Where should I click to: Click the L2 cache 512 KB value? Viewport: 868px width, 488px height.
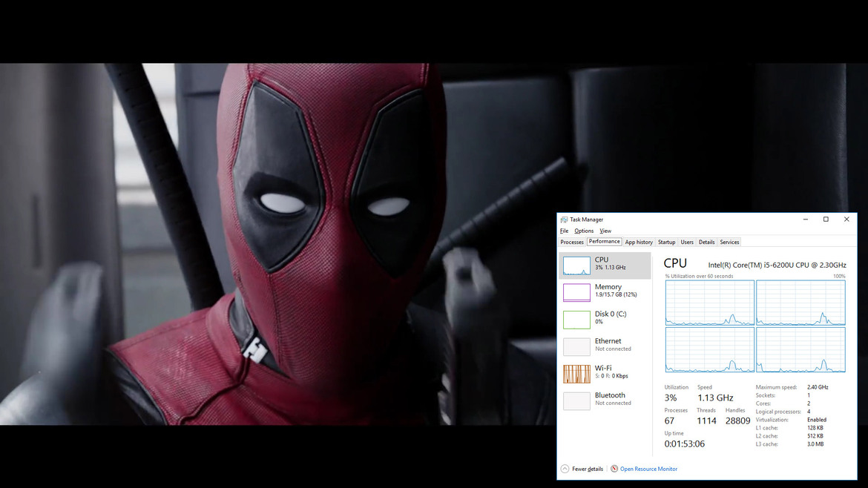(815, 436)
